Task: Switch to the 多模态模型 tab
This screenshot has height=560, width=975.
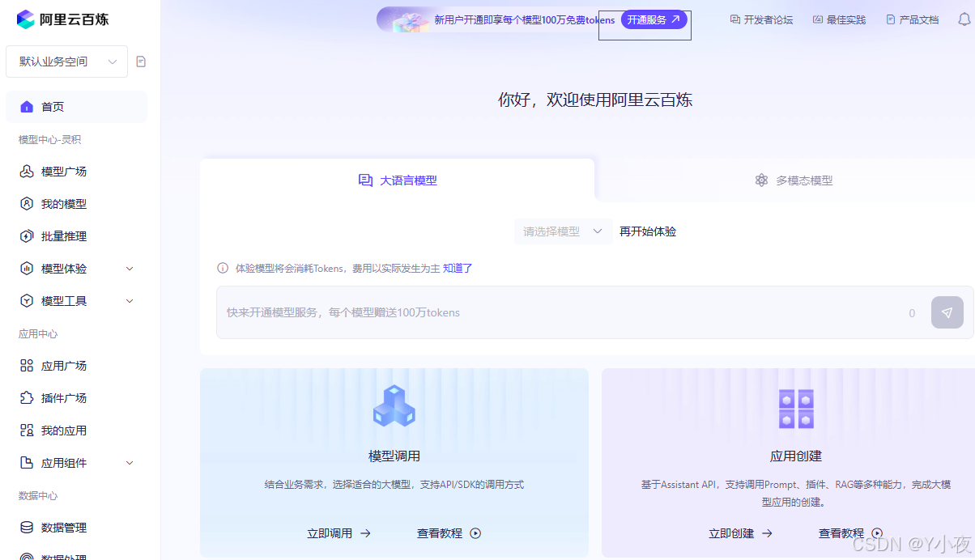Action: tap(794, 180)
